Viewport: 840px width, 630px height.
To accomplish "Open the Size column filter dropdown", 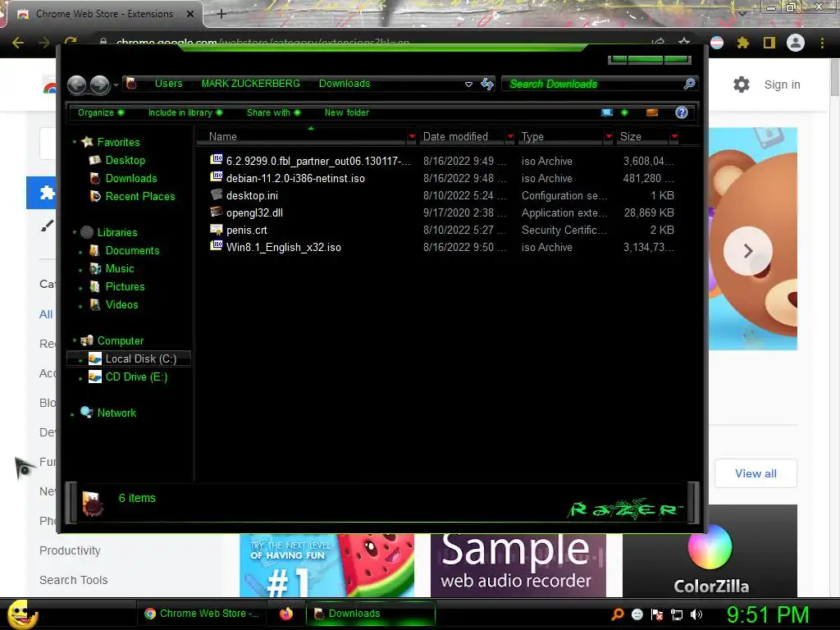I will 674,137.
